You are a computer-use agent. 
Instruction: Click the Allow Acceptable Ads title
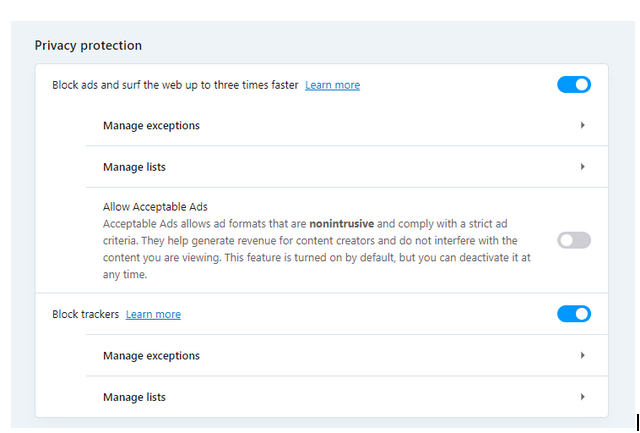[155, 207]
